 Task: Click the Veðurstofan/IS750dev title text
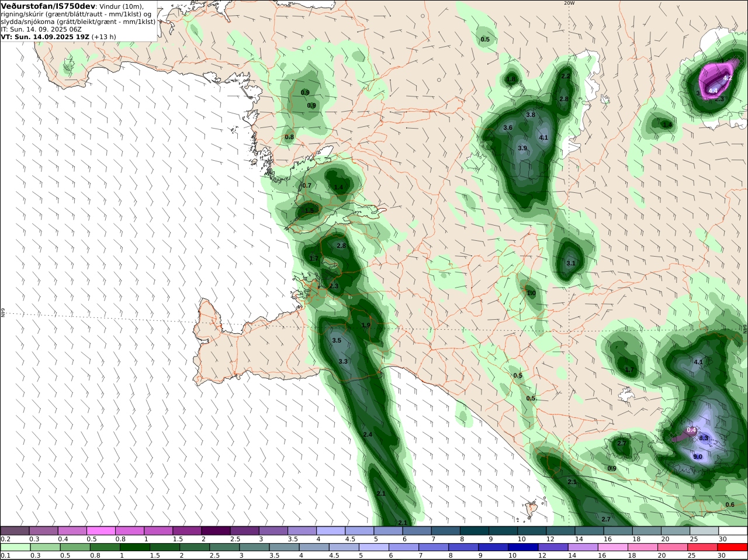pyautogui.click(x=49, y=6)
